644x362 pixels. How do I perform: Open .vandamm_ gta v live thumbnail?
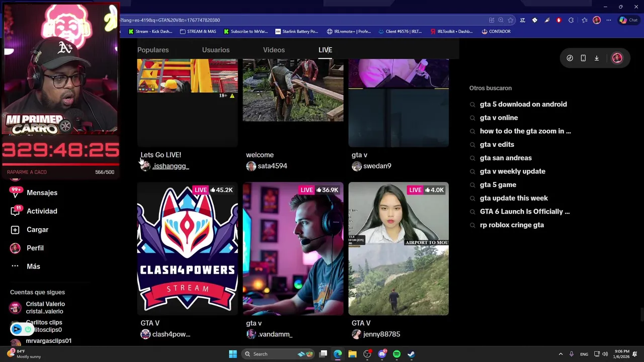point(293,249)
